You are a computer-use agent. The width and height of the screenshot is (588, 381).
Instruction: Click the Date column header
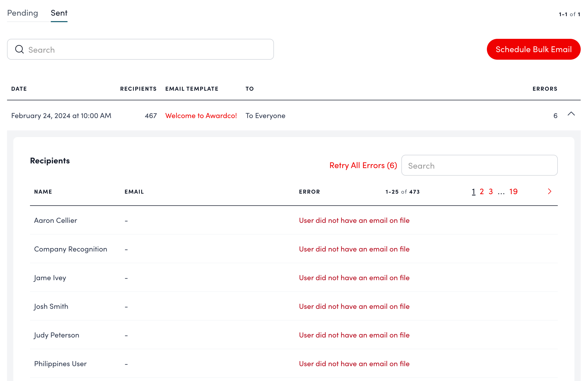19,89
